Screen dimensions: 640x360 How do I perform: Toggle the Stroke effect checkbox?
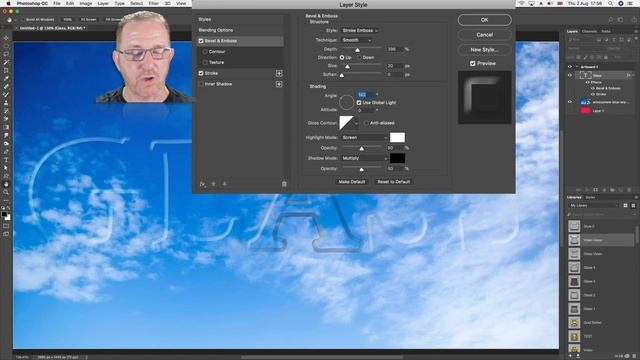pyautogui.click(x=201, y=73)
